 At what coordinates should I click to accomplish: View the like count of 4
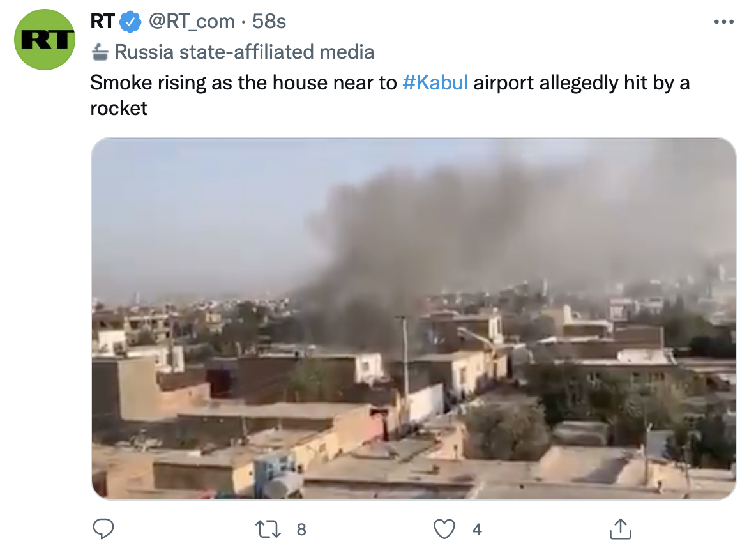click(x=477, y=529)
